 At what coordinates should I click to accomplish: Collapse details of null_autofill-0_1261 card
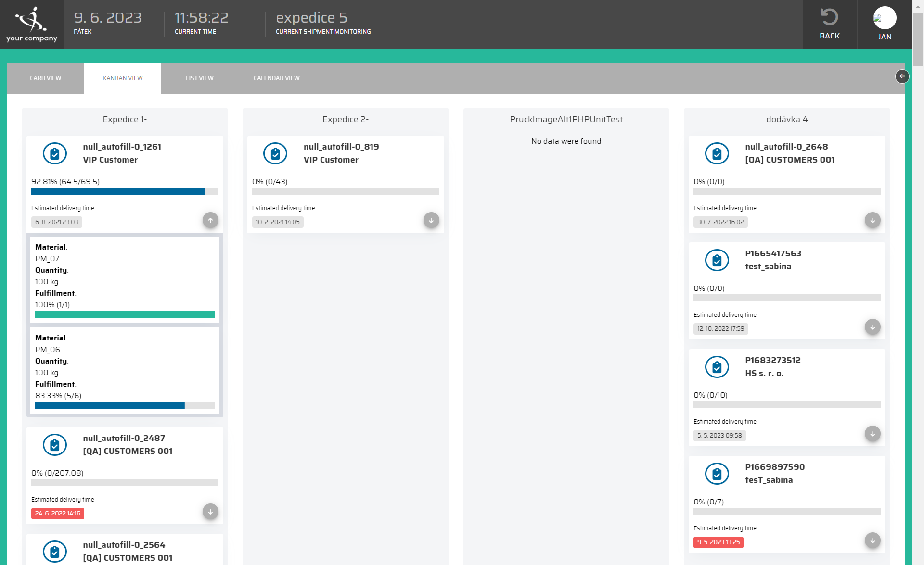pos(210,220)
